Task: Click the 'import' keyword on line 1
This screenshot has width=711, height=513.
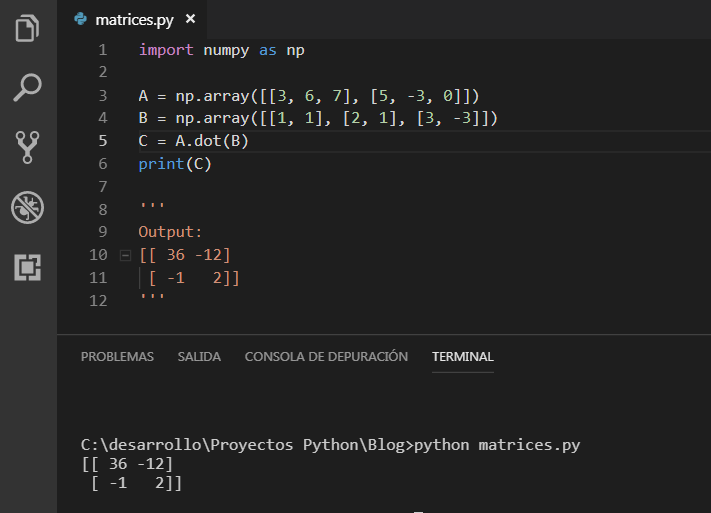Action: point(166,50)
